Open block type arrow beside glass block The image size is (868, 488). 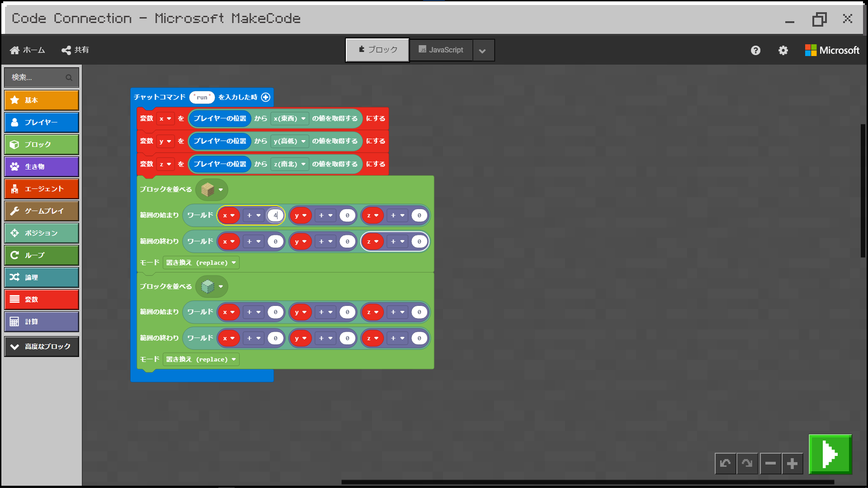tap(221, 286)
